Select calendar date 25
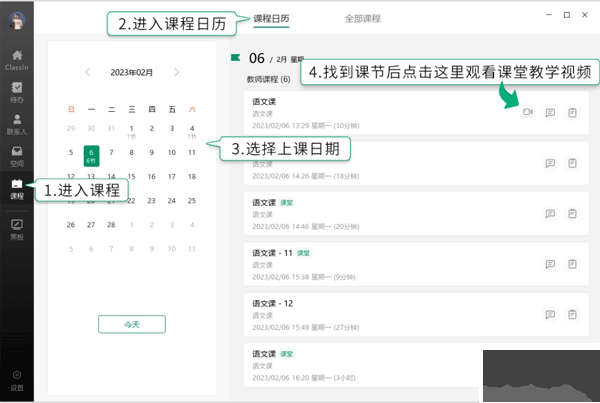Image resolution: width=600 pixels, height=403 pixels. click(192, 201)
